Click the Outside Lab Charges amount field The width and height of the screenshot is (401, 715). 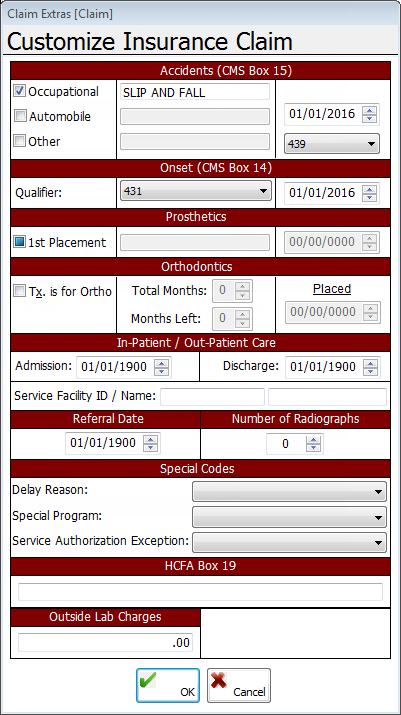pos(105,642)
